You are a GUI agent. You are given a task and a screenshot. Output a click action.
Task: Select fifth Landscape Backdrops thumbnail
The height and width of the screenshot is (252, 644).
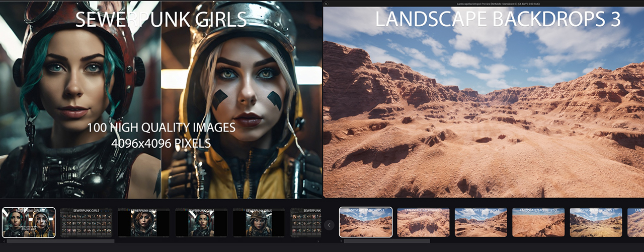[x=596, y=222]
